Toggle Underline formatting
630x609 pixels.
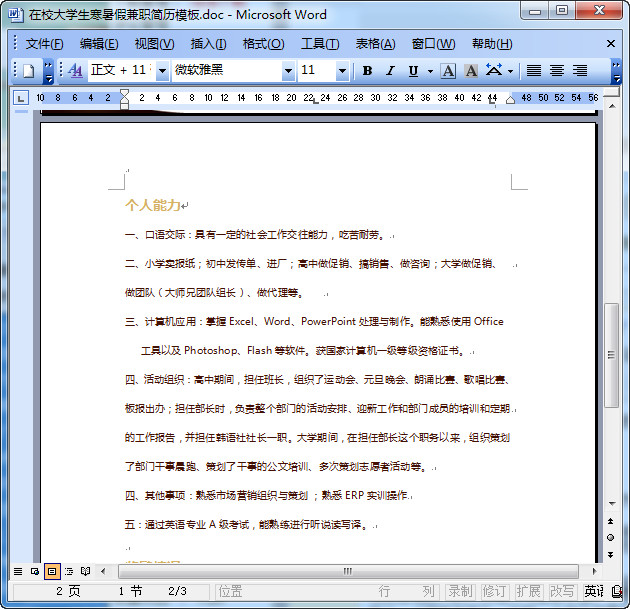click(x=413, y=71)
